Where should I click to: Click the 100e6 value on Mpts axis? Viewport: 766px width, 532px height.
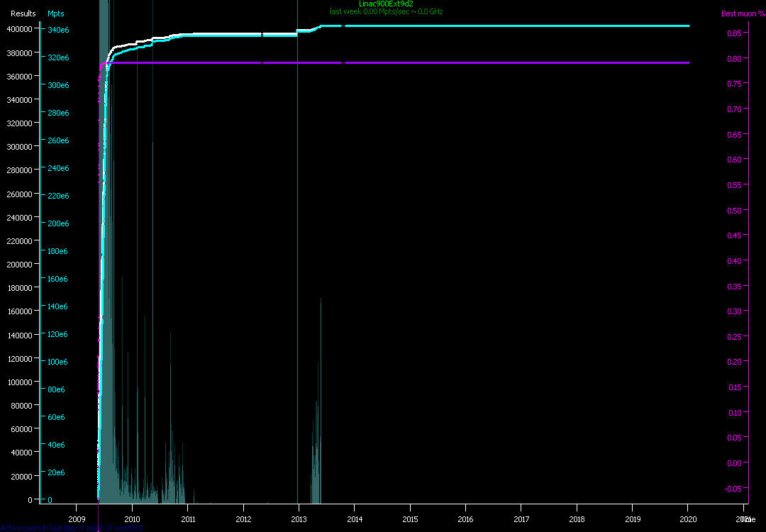tap(57, 362)
